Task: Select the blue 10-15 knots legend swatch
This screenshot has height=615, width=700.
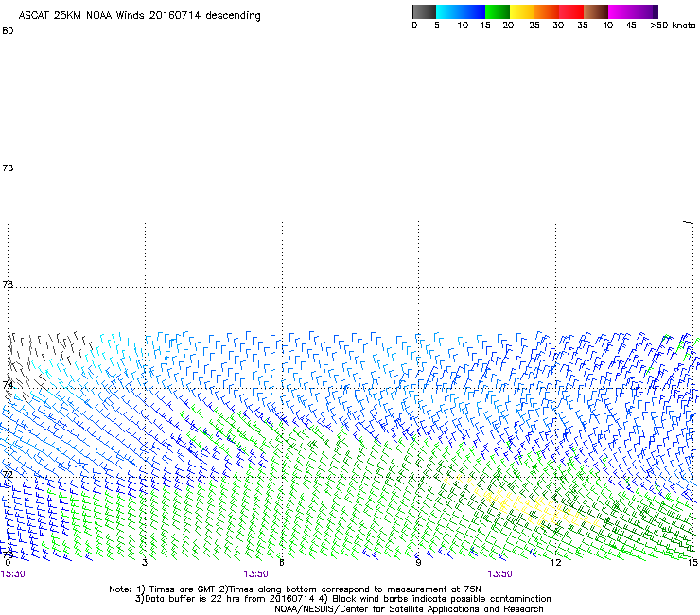Action: tap(473, 11)
